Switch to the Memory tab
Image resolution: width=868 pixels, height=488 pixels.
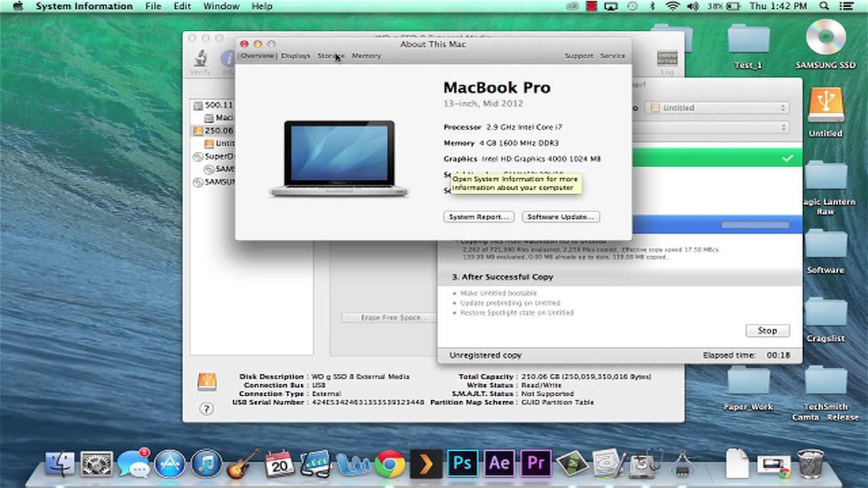[366, 56]
